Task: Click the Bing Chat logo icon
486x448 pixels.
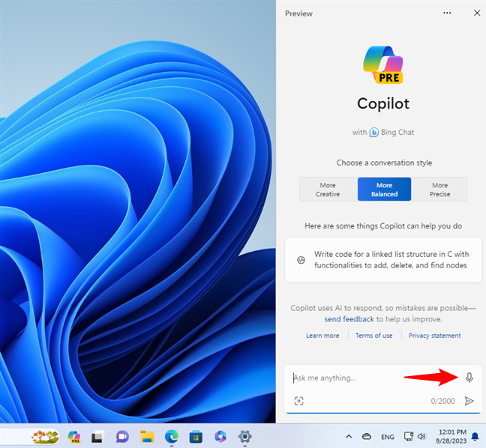Action: [x=373, y=132]
